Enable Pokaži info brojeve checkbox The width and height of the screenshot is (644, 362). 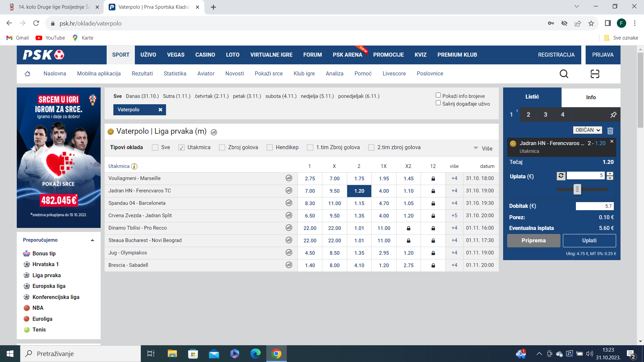tap(438, 95)
